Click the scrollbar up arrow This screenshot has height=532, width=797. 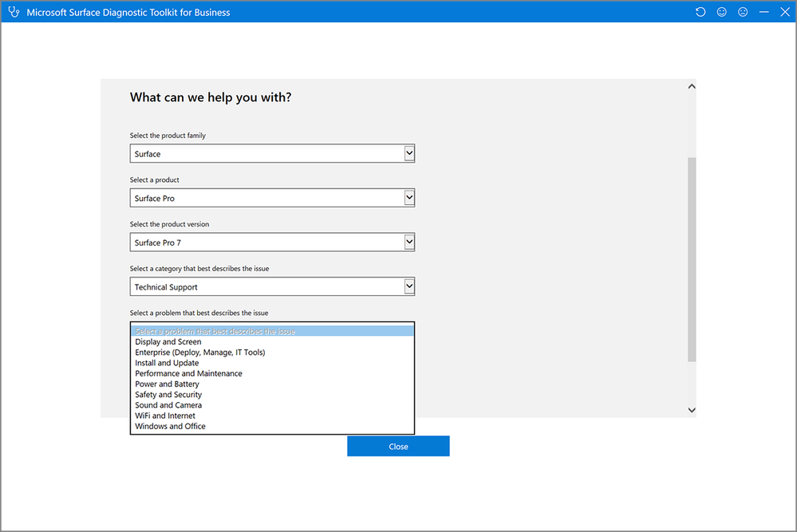[x=692, y=86]
